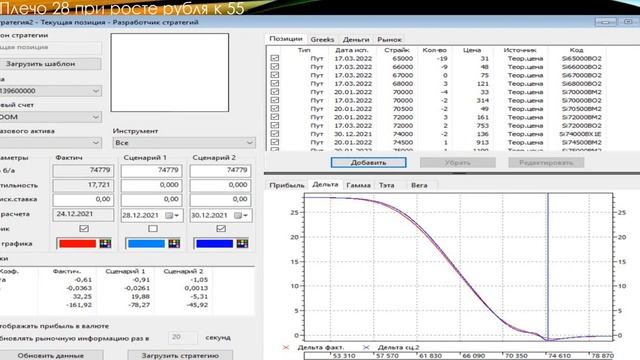Click the Добавить button
The image size is (640, 360).
click(x=369, y=162)
